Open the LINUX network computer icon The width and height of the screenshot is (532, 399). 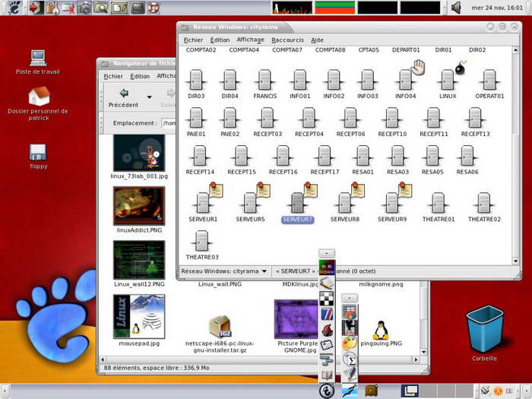[x=448, y=80]
